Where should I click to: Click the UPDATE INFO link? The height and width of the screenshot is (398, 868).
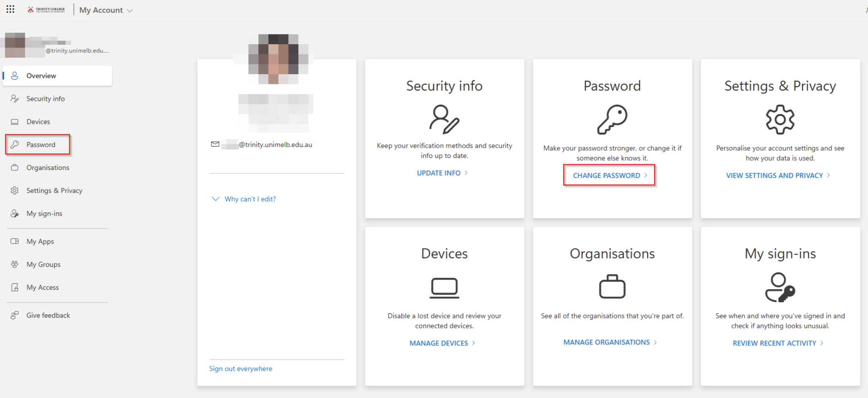tap(439, 173)
